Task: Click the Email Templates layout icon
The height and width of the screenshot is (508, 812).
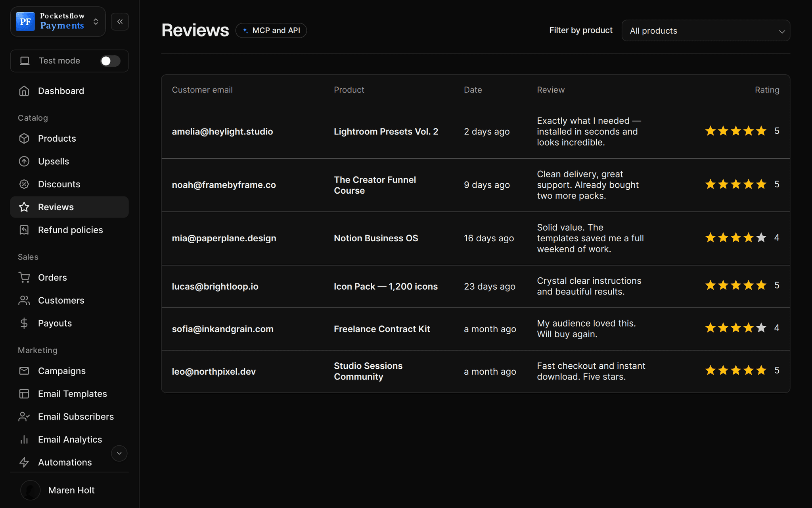Action: [x=24, y=394]
